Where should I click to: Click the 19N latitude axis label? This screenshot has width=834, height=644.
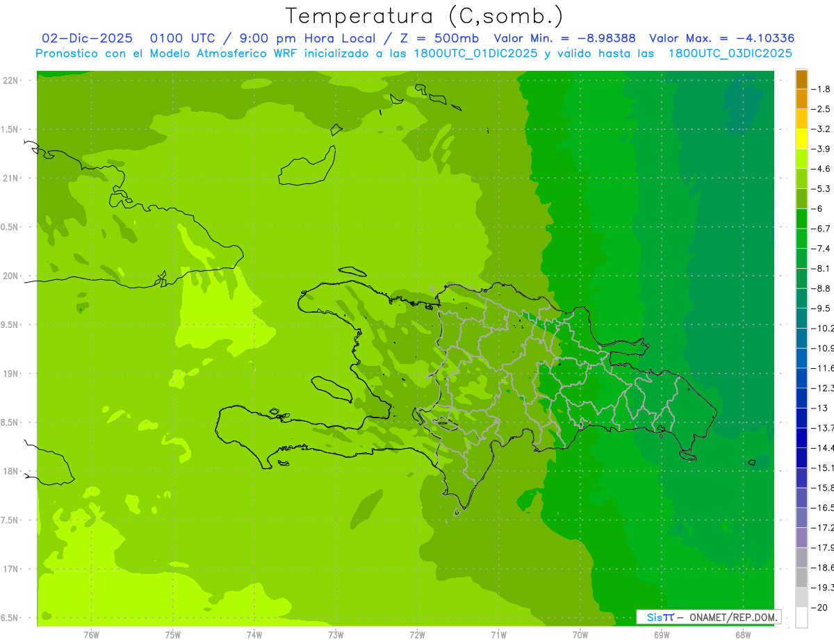click(12, 374)
